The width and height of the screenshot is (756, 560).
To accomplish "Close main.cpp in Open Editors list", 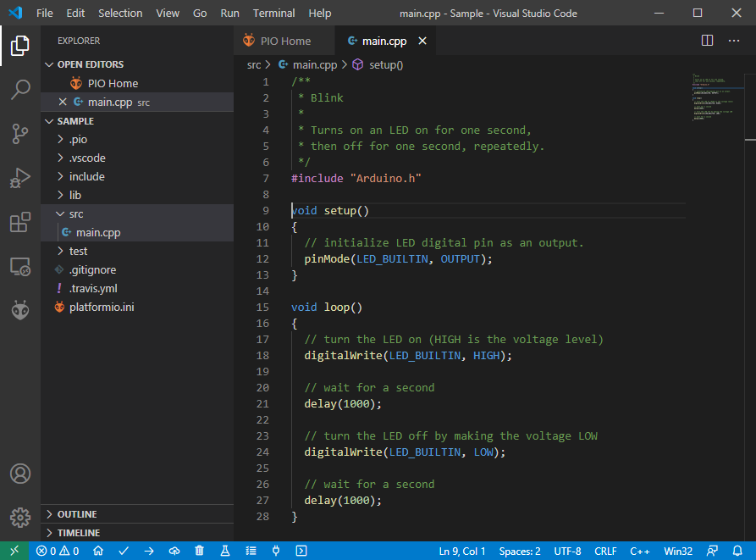I will click(x=63, y=102).
